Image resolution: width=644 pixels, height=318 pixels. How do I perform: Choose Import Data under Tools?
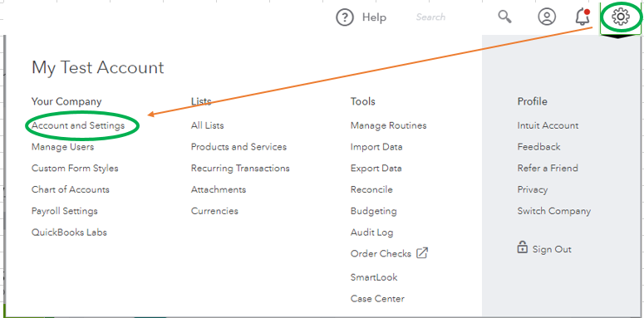[x=376, y=147]
